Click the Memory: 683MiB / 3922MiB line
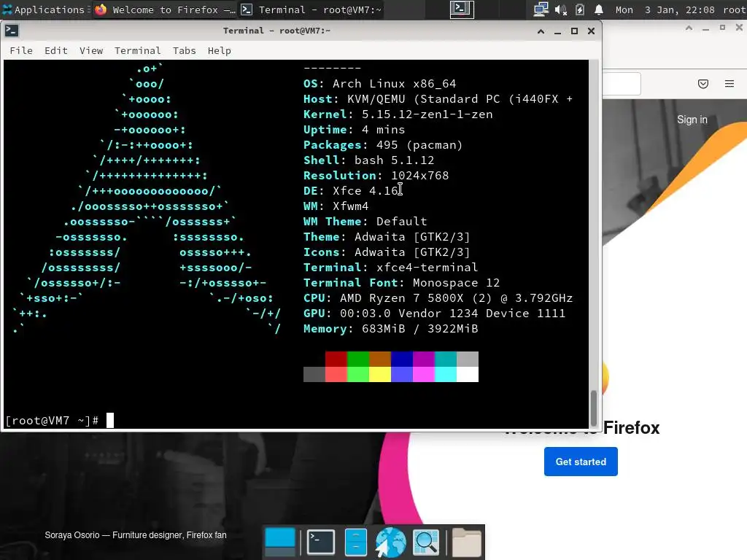 tap(391, 329)
